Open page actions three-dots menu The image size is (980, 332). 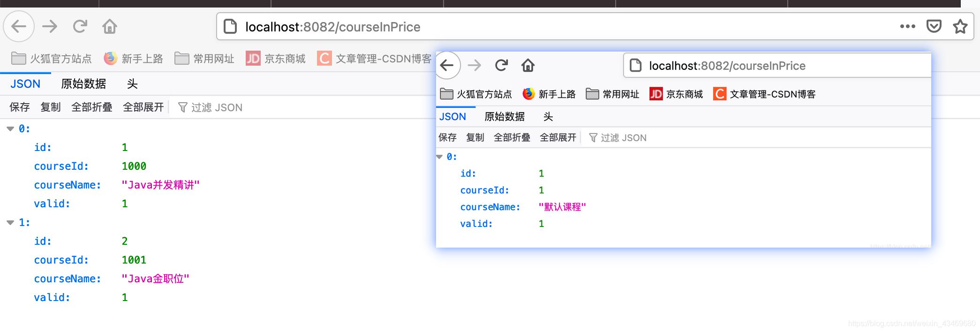pos(908,26)
